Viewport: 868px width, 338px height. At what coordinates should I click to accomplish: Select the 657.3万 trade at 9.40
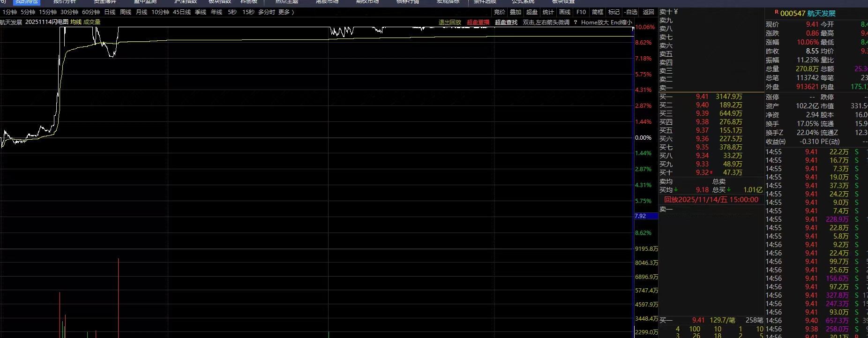pyautogui.click(x=816, y=321)
